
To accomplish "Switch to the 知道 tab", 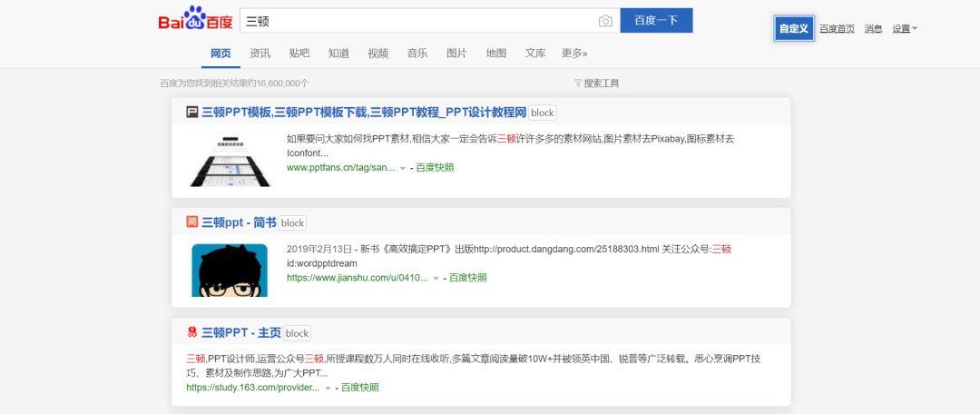I will [338, 54].
